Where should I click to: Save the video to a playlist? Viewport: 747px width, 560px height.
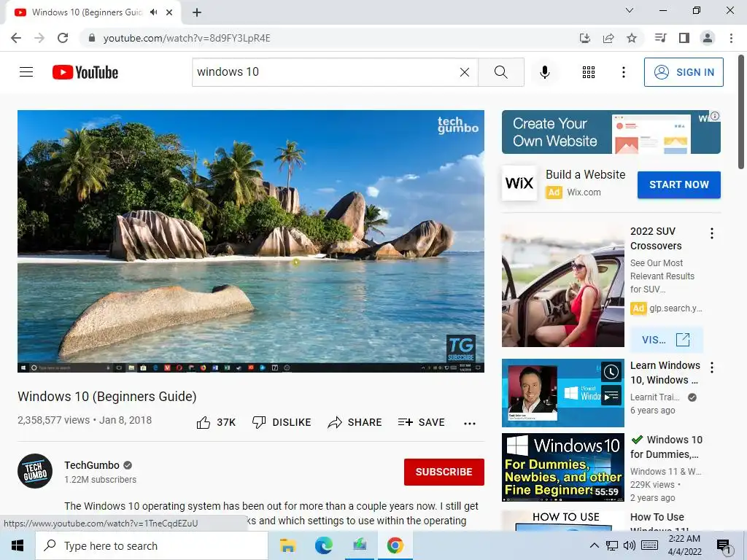[421, 422]
